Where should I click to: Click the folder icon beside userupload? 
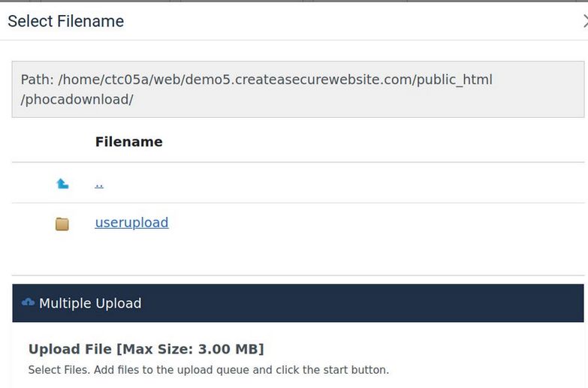(x=62, y=224)
